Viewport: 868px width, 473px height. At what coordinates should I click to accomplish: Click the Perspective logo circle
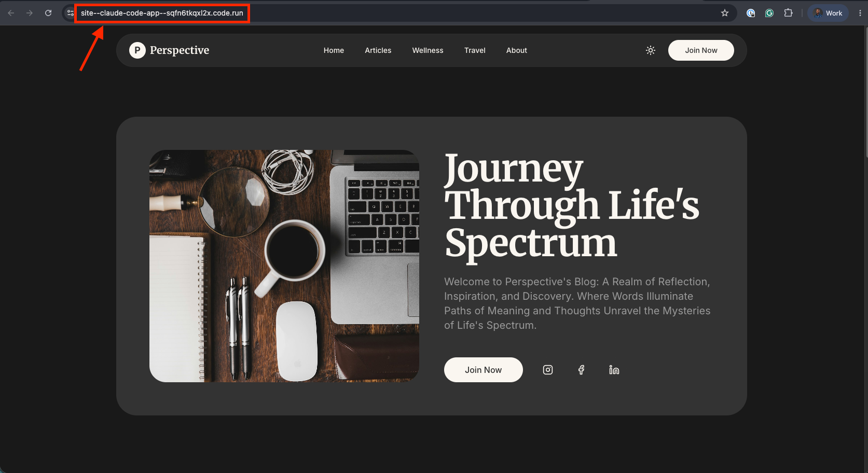coord(137,50)
